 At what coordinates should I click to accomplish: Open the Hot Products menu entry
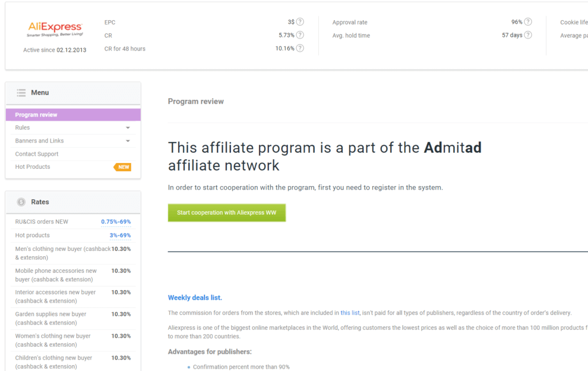pyautogui.click(x=33, y=167)
